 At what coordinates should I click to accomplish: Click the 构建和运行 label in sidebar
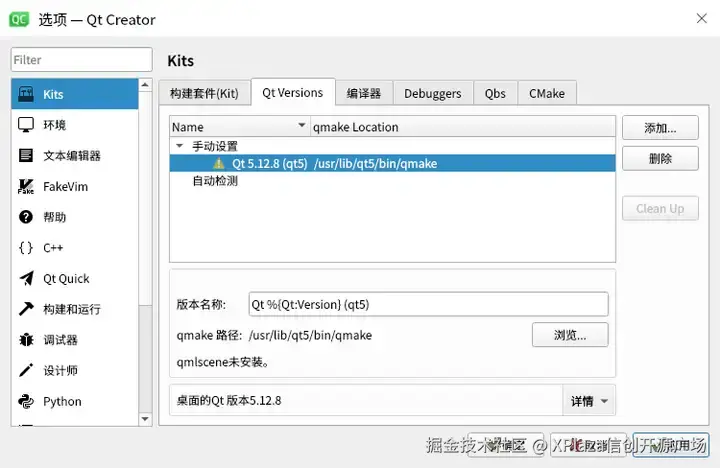(x=72, y=309)
